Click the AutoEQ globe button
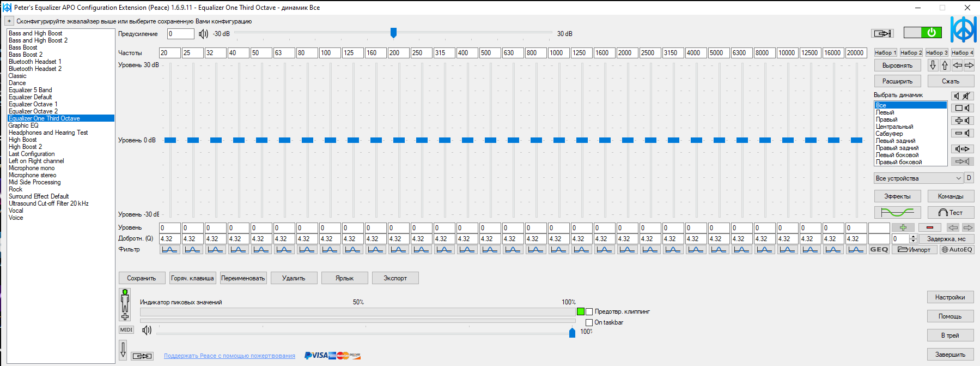980x366 pixels. pyautogui.click(x=957, y=249)
